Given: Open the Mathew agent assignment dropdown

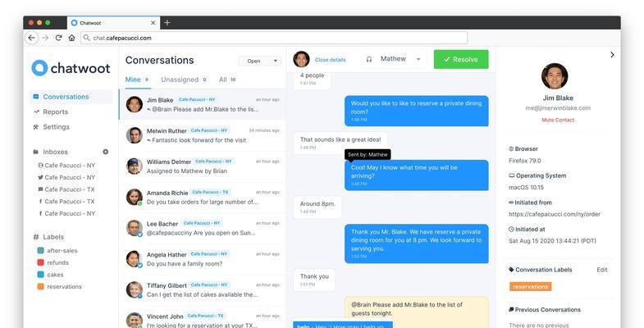Looking at the screenshot, I should click(x=394, y=59).
